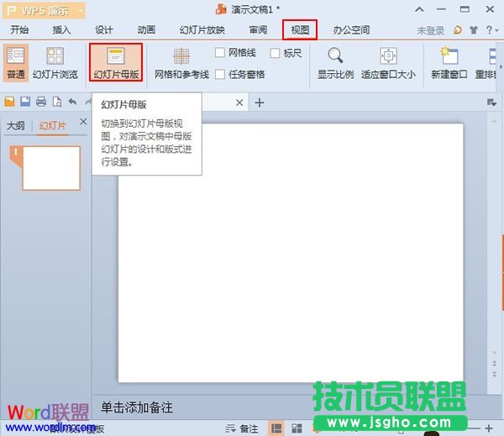Click Fit to Window (适应窗口大小) icon
Image resolution: width=504 pixels, height=436 pixels.
388,55
